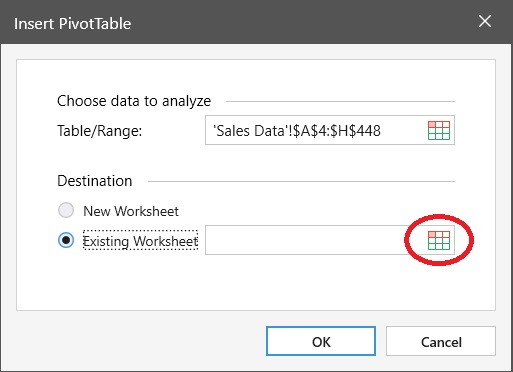Click the circled destination range selector icon
Viewport: 513px width, 372px height.
439,240
